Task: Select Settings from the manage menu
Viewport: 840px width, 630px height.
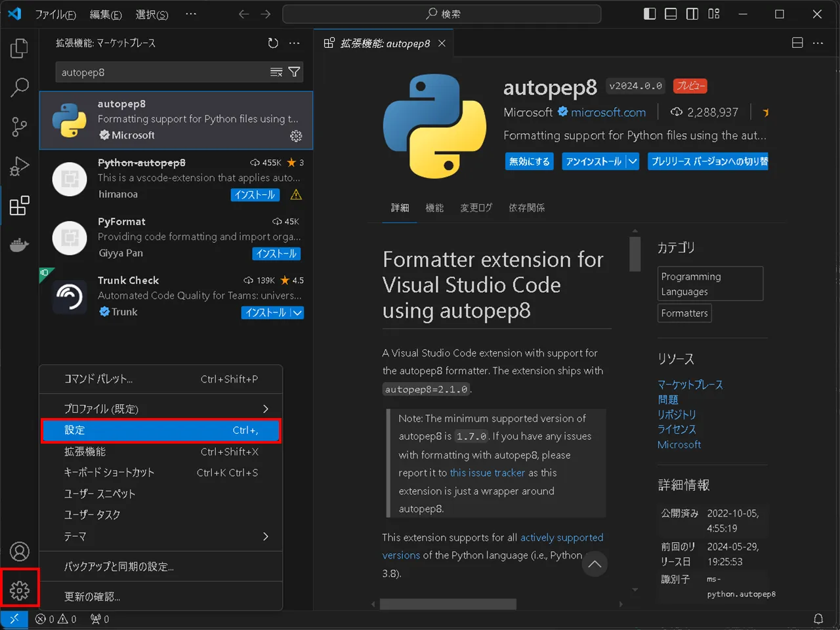Action: (x=161, y=430)
